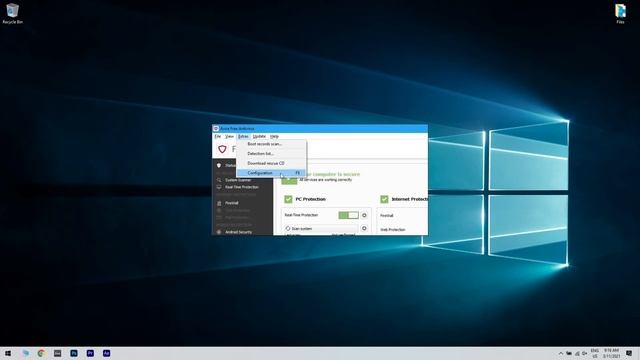This screenshot has height=360, width=640.
Task: Click the Web Protection row
Action: pos(393,230)
